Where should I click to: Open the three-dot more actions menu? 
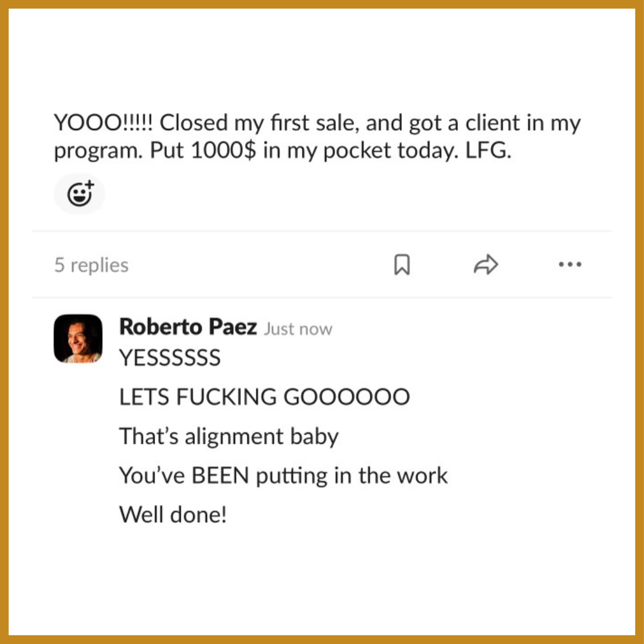point(570,265)
